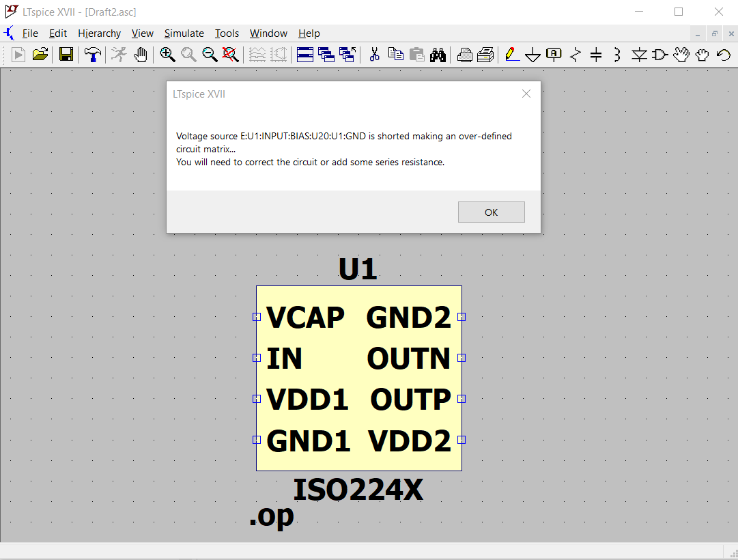Image resolution: width=738 pixels, height=560 pixels.
Task: Print with the printer icon
Action: [x=485, y=55]
